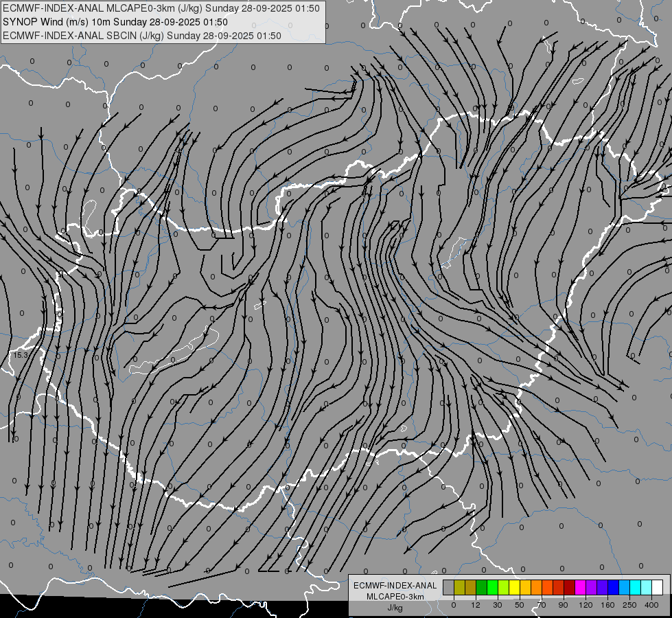Image resolution: width=672 pixels, height=618 pixels.
Task: Click the MLCAPE0-3km title line
Action: (x=161, y=8)
